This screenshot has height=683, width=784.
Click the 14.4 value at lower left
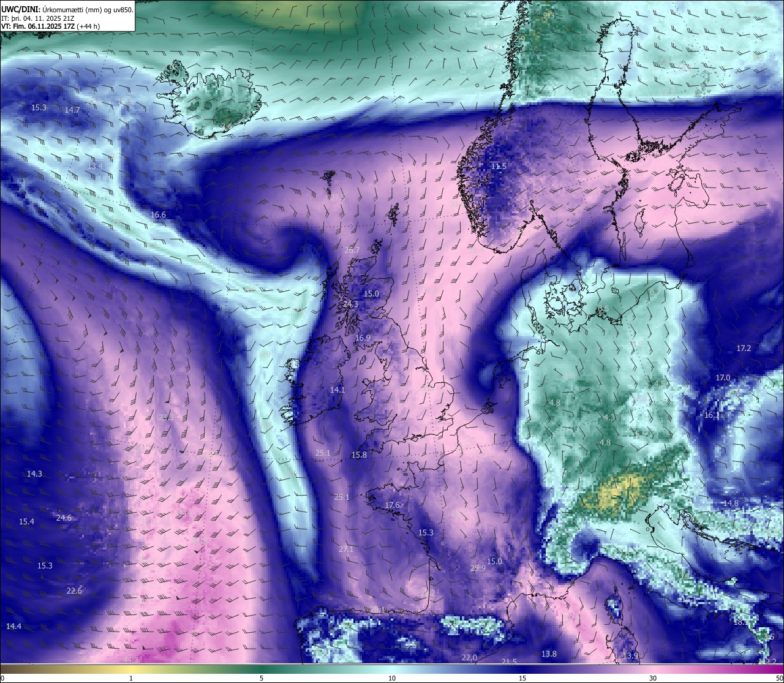[13, 627]
